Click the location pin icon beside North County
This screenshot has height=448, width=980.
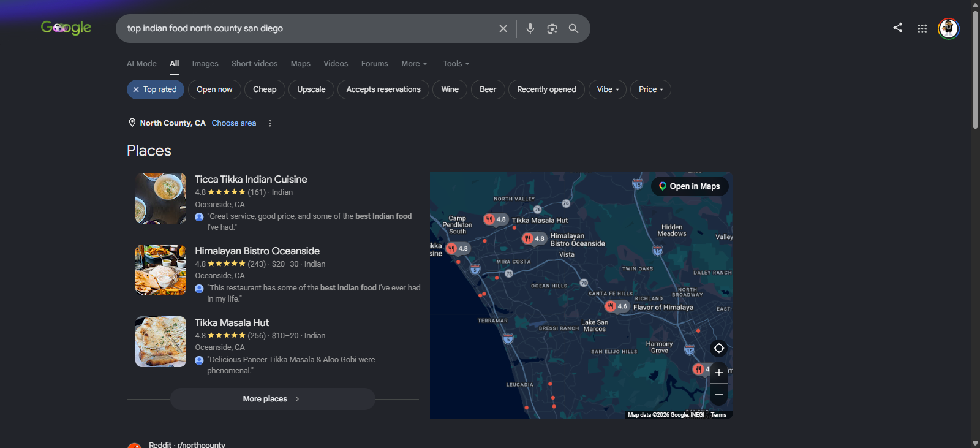[x=132, y=123]
